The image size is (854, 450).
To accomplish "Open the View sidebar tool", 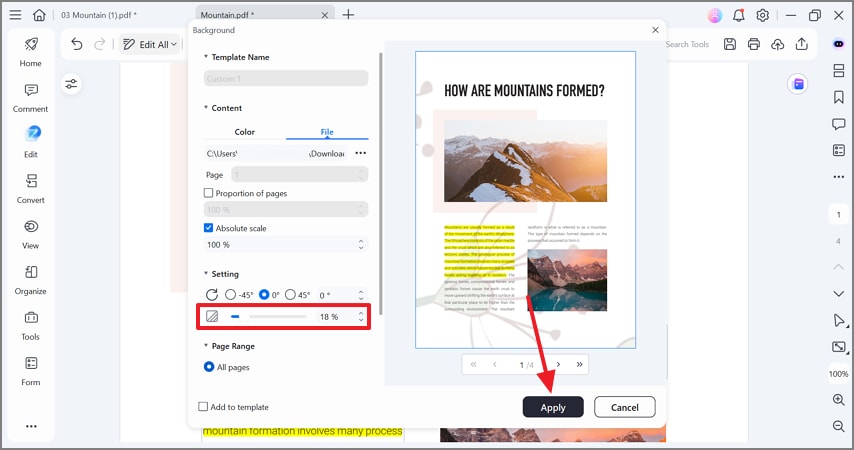I will coord(30,234).
